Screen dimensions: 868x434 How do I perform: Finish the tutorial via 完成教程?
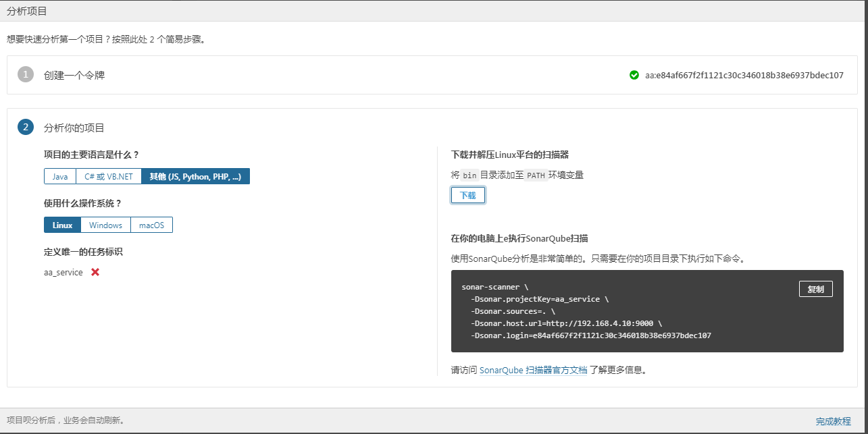834,421
